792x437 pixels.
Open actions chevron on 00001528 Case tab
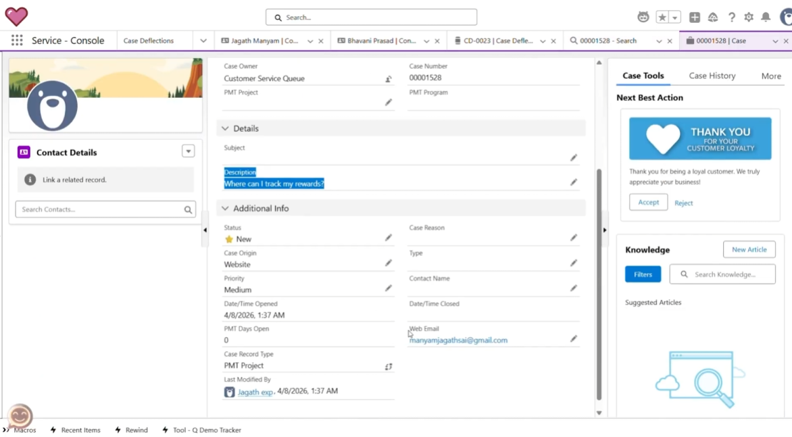(775, 41)
